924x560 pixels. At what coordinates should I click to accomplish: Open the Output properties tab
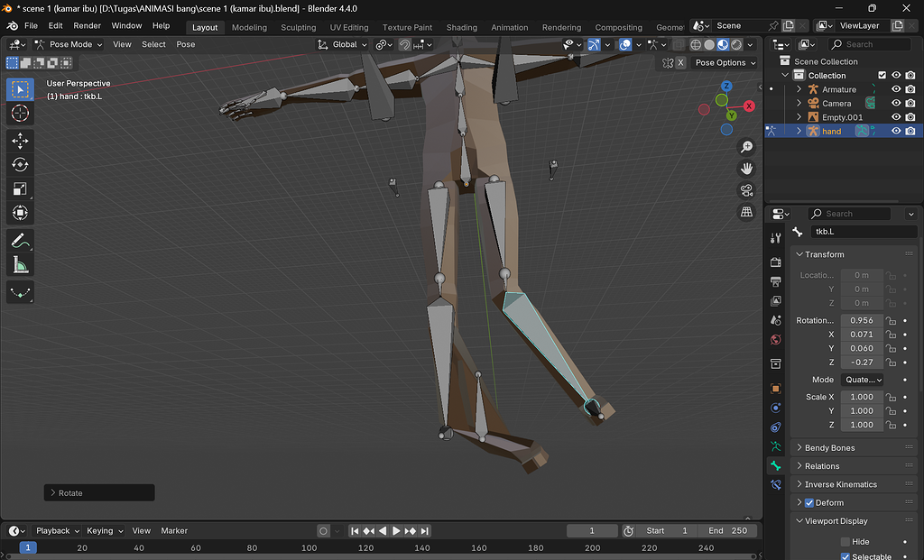pos(775,281)
